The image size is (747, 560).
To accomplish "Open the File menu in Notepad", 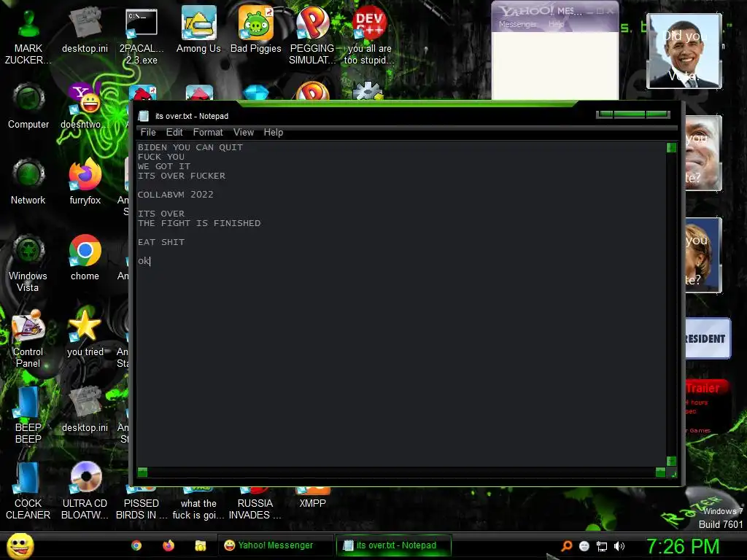I will click(x=148, y=133).
